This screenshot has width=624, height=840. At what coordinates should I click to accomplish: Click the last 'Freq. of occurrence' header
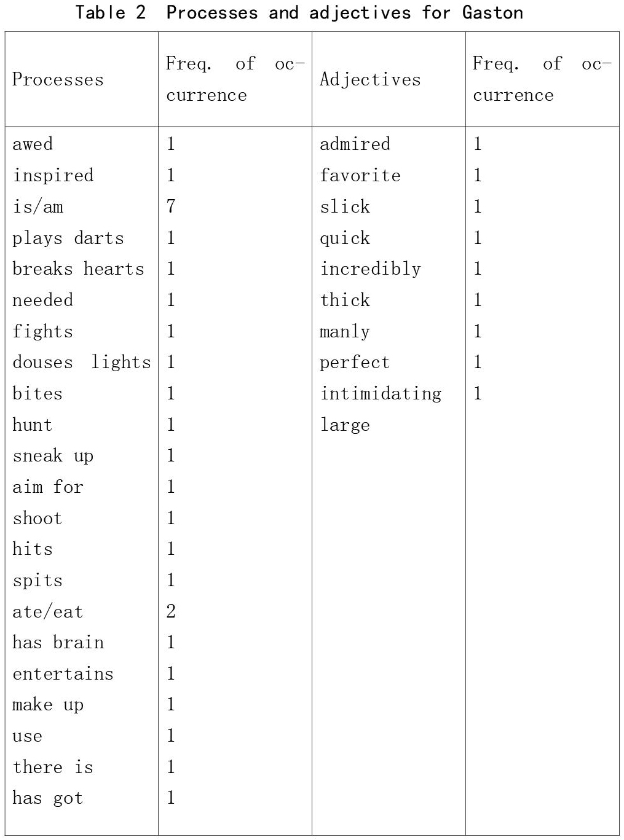coord(542,79)
